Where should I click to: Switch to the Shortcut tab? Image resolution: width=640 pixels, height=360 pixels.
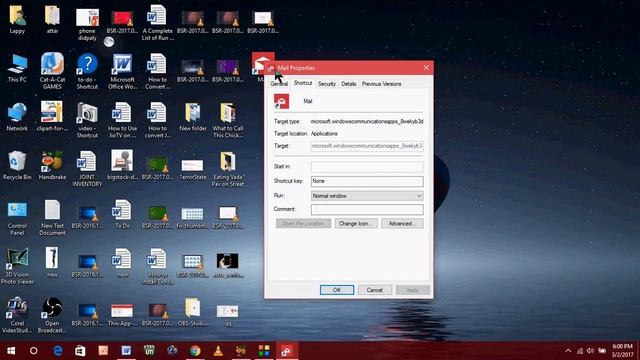(x=303, y=83)
